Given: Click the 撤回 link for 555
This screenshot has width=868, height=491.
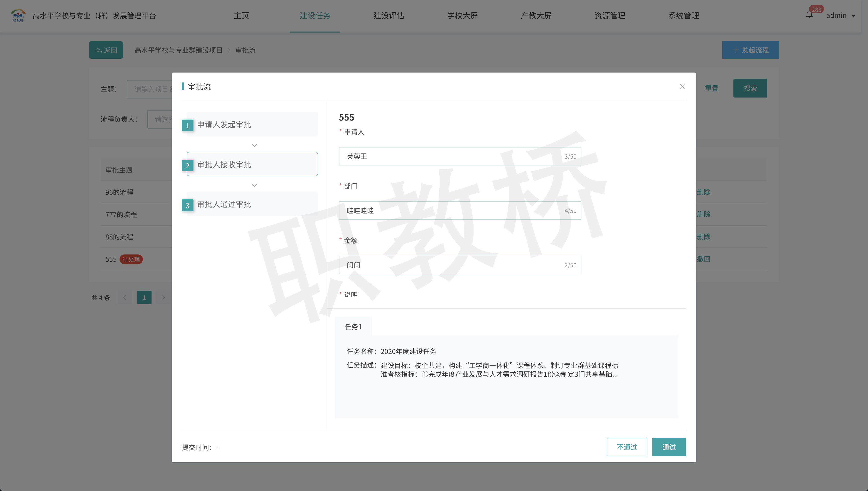Looking at the screenshot, I should pyautogui.click(x=703, y=259).
